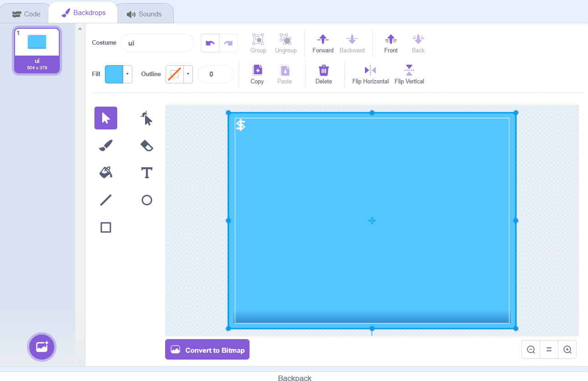Viewport: 588px width, 381px height.
Task: Switch to the Code tab
Action: pos(26,14)
